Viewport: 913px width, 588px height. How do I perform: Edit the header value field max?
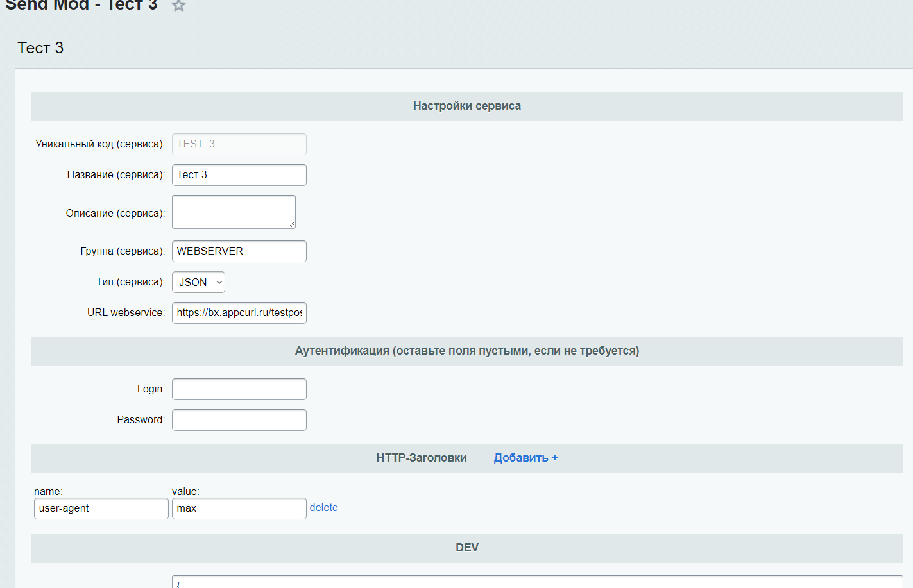click(239, 508)
